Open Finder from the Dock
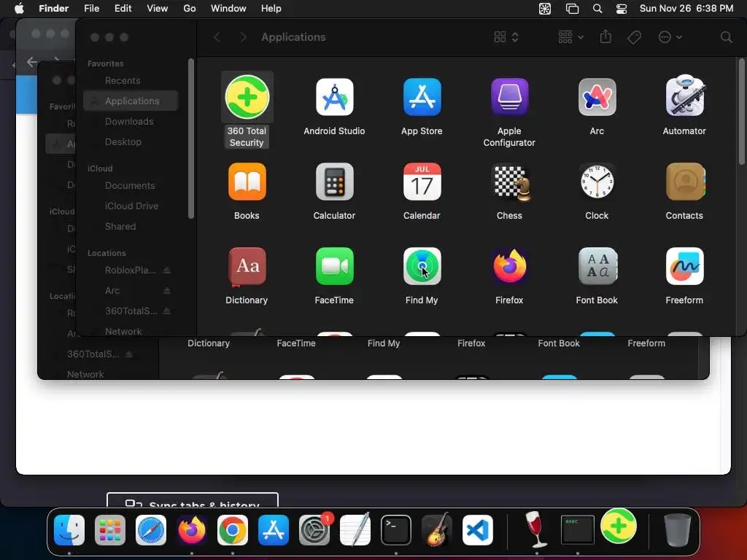The image size is (747, 560). pos(69,530)
